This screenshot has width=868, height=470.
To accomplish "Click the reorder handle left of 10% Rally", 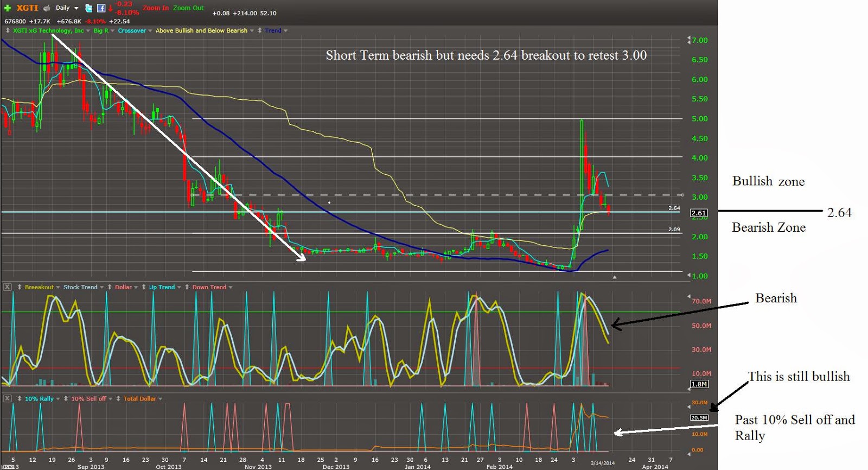I will [20, 398].
